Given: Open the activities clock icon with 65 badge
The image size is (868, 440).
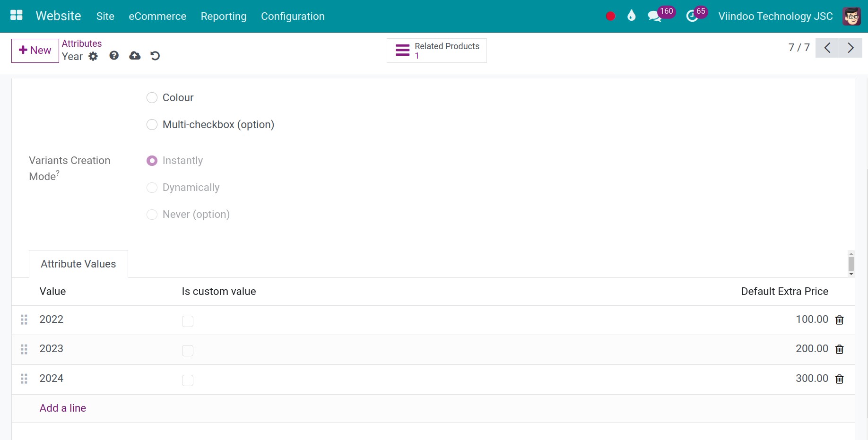Looking at the screenshot, I should click(692, 16).
